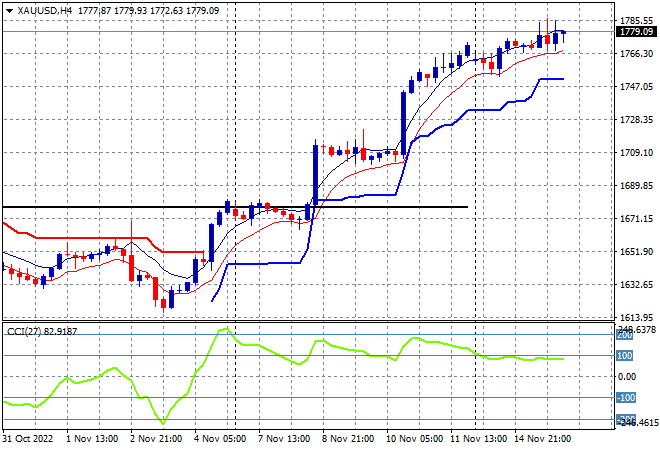This screenshot has width=660, height=450.
Task: Click the triangle arrow beside XAUUSD,H4
Action: click(x=9, y=11)
